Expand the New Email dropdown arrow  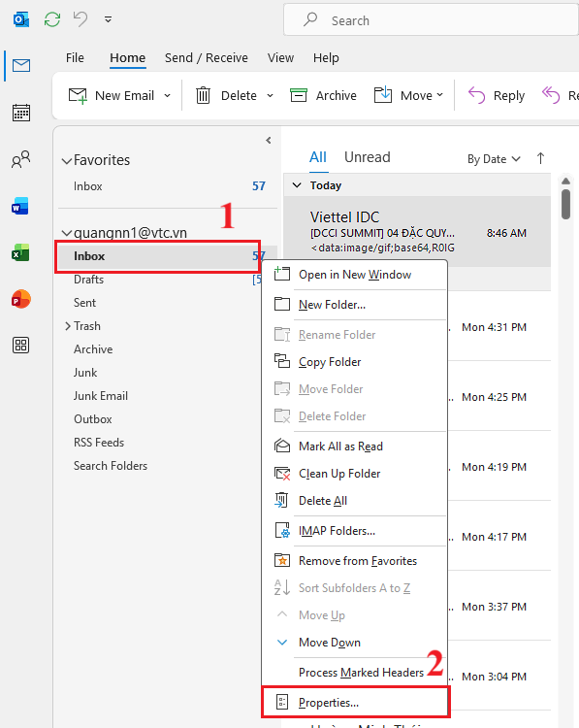167,96
